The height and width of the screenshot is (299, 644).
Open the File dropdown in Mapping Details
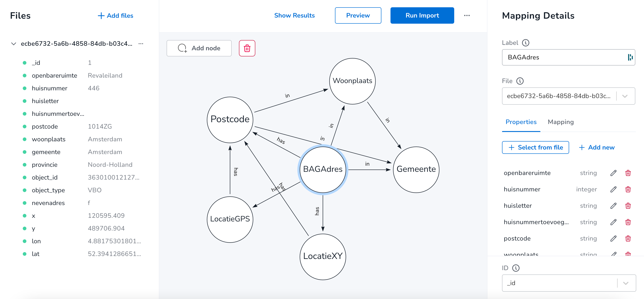[626, 96]
